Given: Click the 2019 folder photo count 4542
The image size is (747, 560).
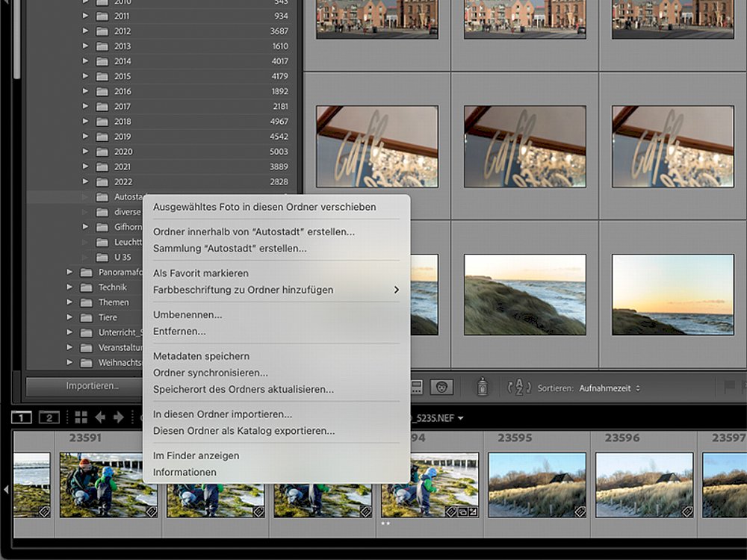Looking at the screenshot, I should click(279, 137).
